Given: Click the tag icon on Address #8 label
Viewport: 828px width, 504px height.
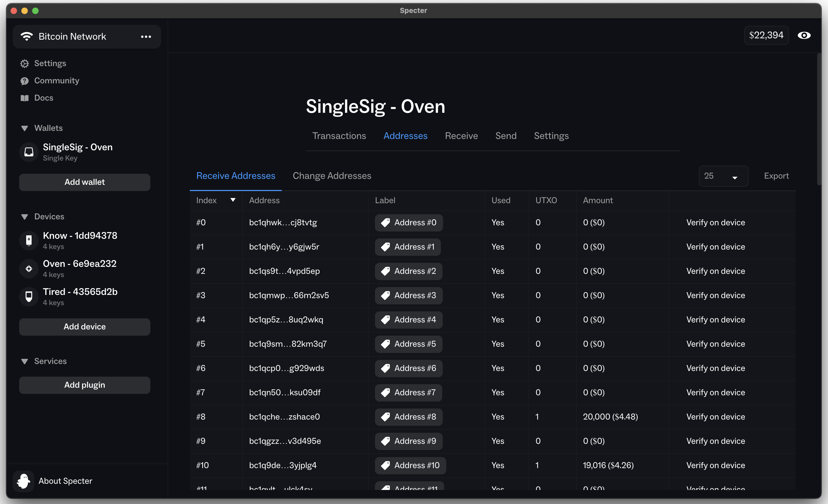Looking at the screenshot, I should pos(386,417).
